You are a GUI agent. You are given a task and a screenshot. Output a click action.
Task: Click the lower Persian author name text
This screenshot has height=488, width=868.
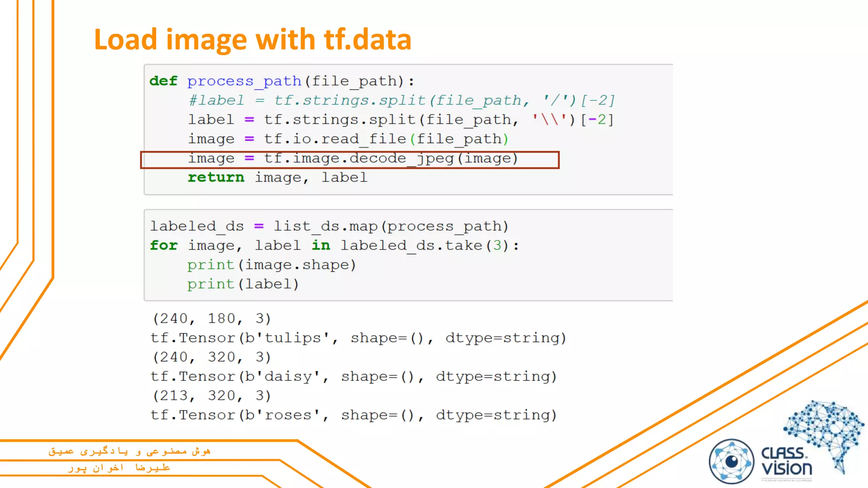[x=119, y=468]
